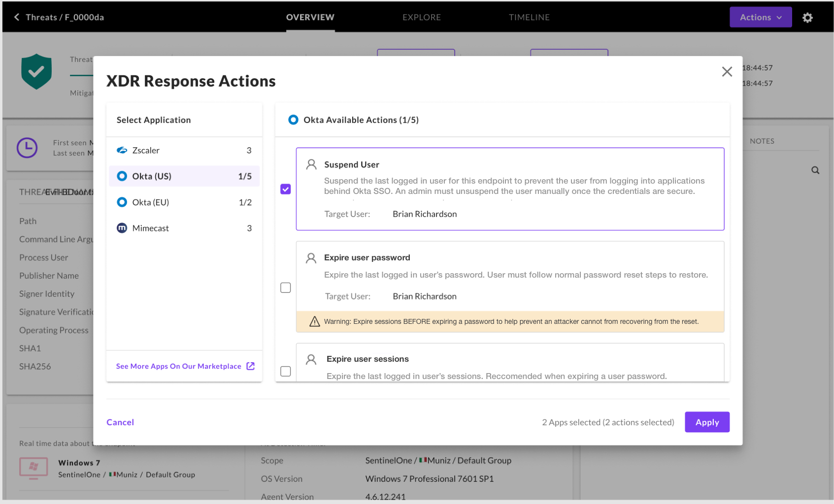Click the Cancel link
Image resolution: width=834 pixels, height=504 pixels.
(x=120, y=422)
